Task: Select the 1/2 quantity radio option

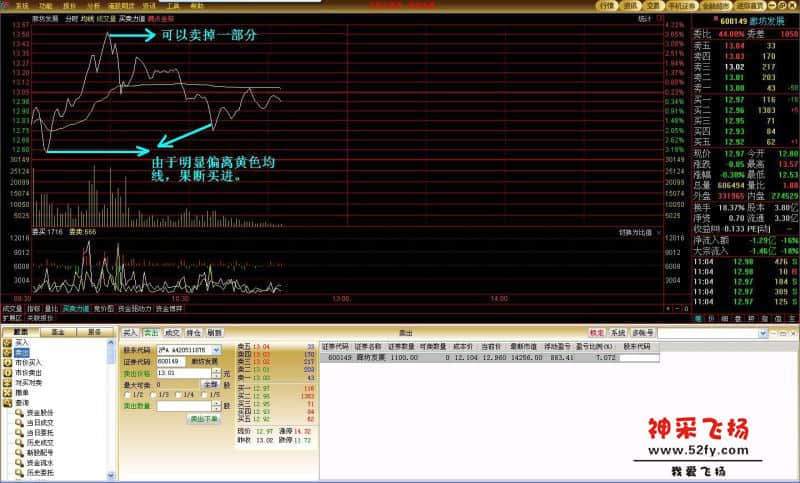Action: tap(126, 394)
